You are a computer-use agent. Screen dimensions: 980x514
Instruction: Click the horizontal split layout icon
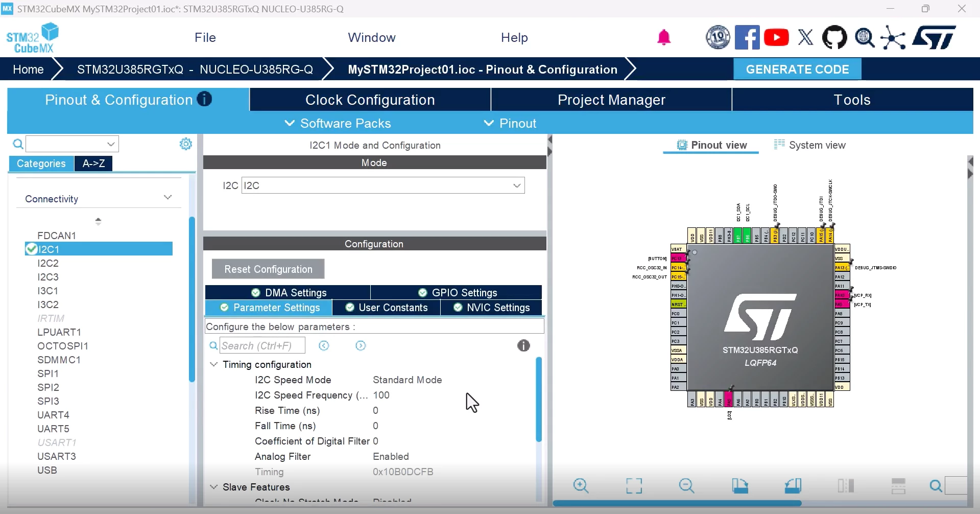click(898, 485)
